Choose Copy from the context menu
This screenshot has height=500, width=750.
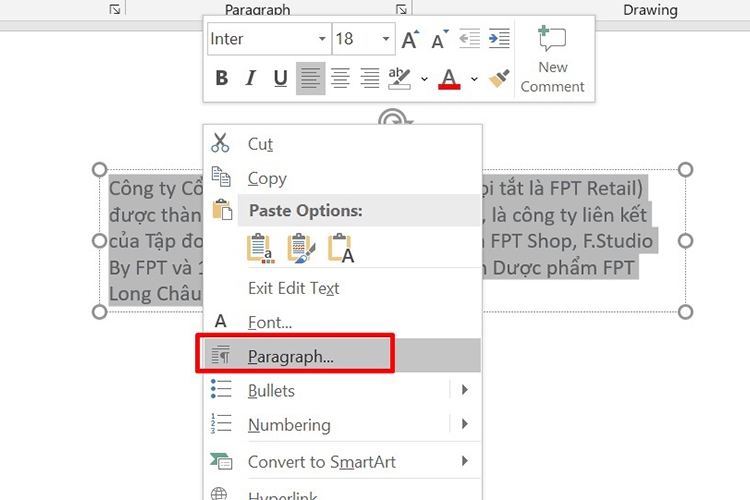342,178
